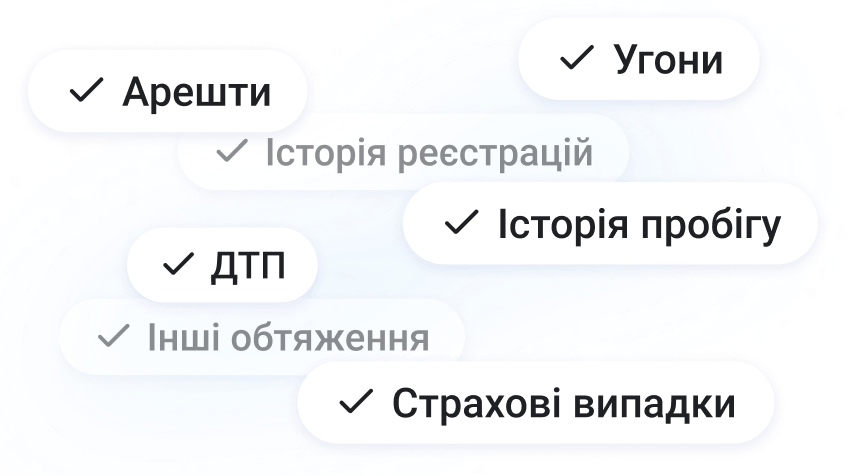Image resolution: width=848 pixels, height=476 pixels.
Task: Click the Угони label text
Action: click(668, 60)
